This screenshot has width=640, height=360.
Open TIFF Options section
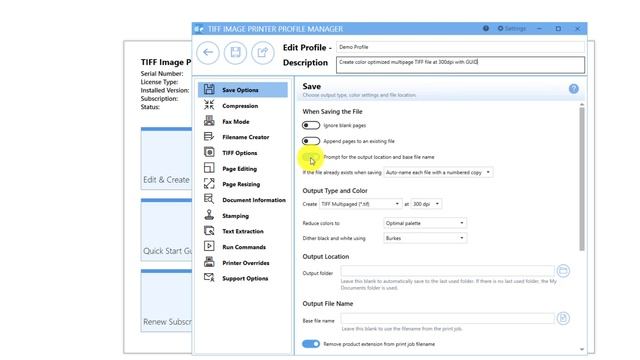click(240, 153)
